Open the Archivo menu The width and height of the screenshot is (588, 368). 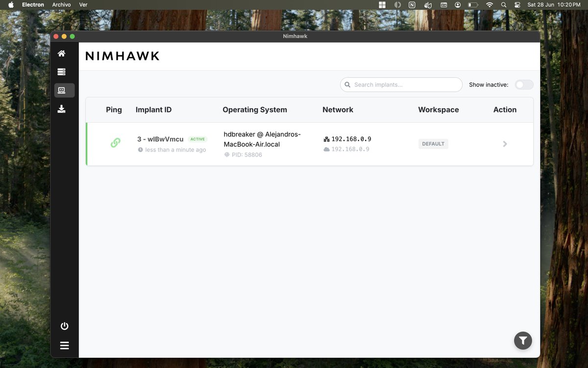[61, 4]
